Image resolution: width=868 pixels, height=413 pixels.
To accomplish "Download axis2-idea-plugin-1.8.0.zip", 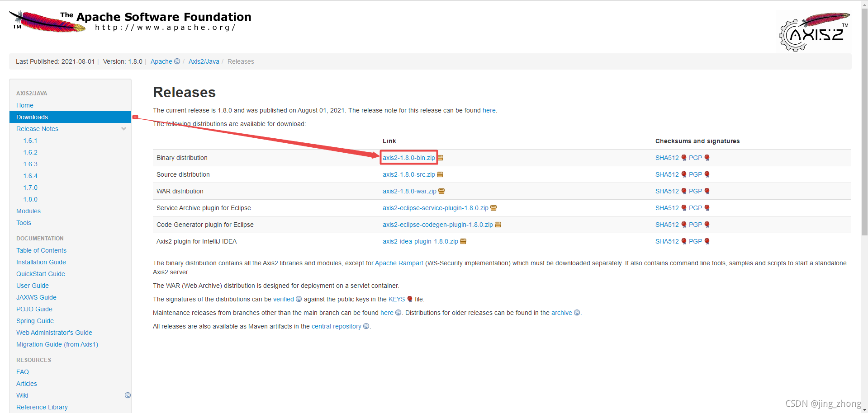I will pyautogui.click(x=421, y=241).
